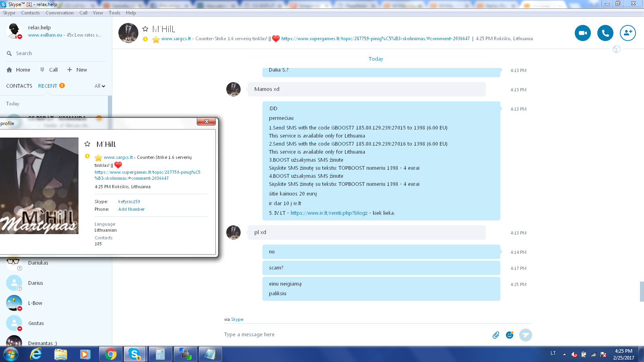Viewport: 644px width, 362px height.
Task: Open the Call dial pad
Action: pos(49,70)
